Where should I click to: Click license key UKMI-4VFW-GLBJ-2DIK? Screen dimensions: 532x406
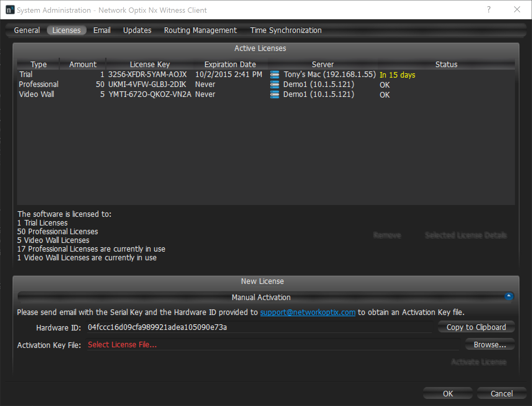[x=147, y=84]
